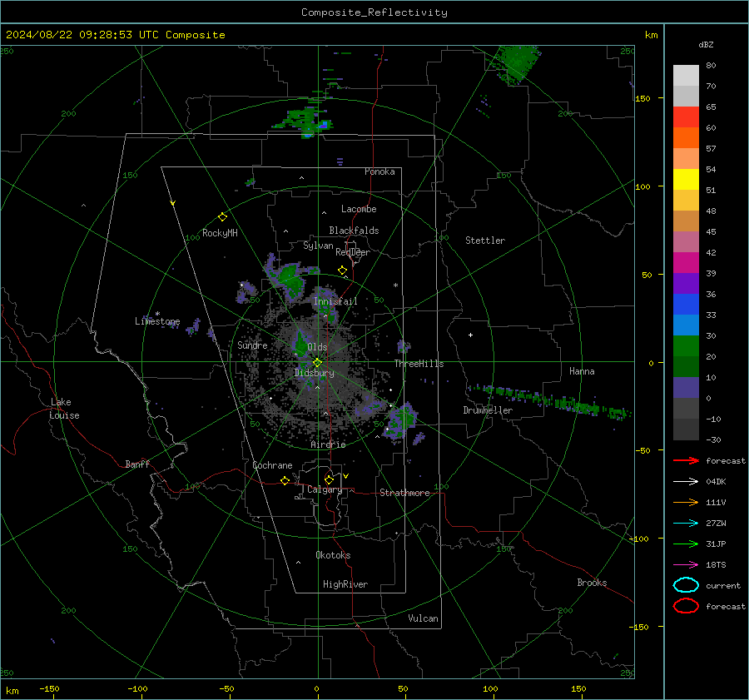Click the red forecast arrow in legend
Screen dimensions: 749x700
(x=686, y=460)
